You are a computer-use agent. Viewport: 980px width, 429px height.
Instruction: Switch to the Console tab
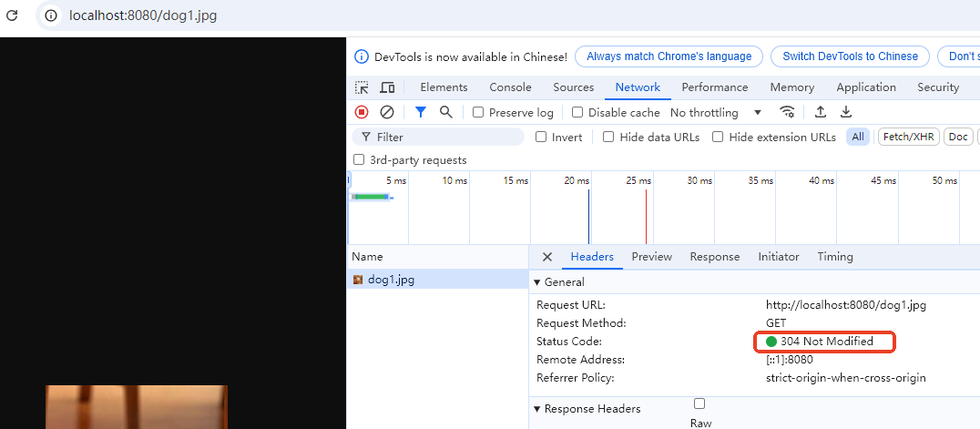[510, 87]
